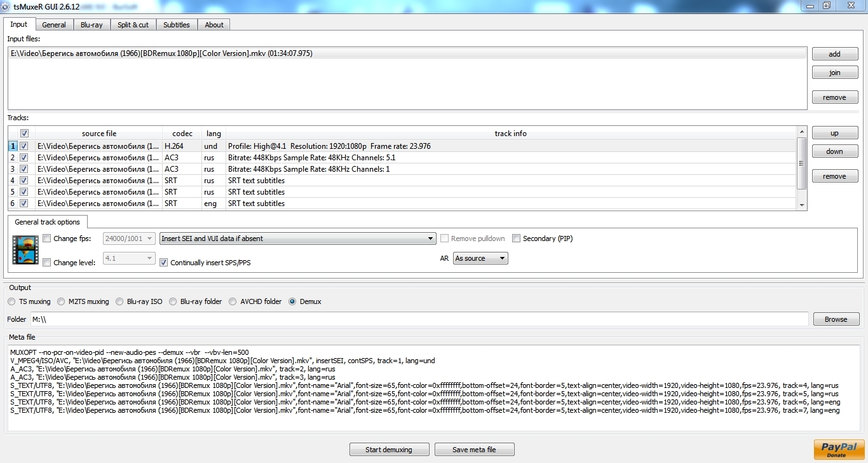This screenshot has height=463, width=868.
Task: Click Start demuxing button
Action: [389, 450]
